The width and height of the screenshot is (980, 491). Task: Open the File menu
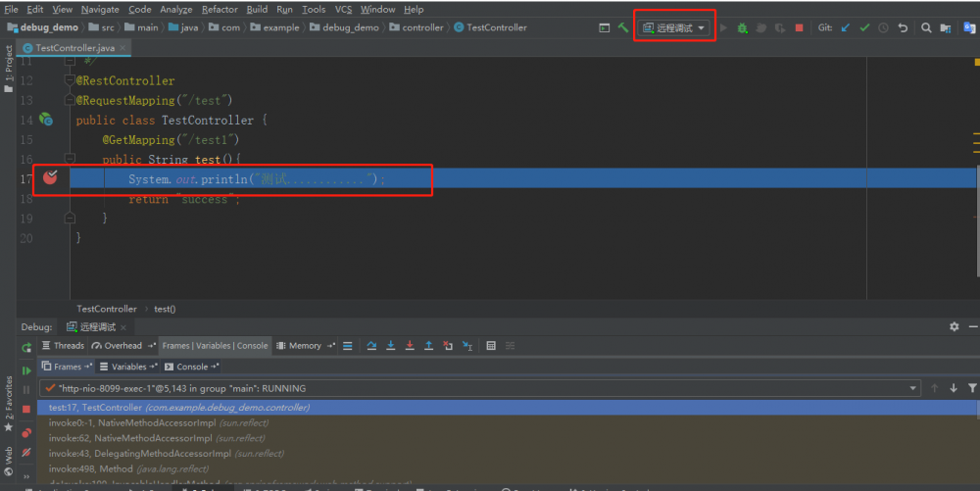tap(11, 10)
